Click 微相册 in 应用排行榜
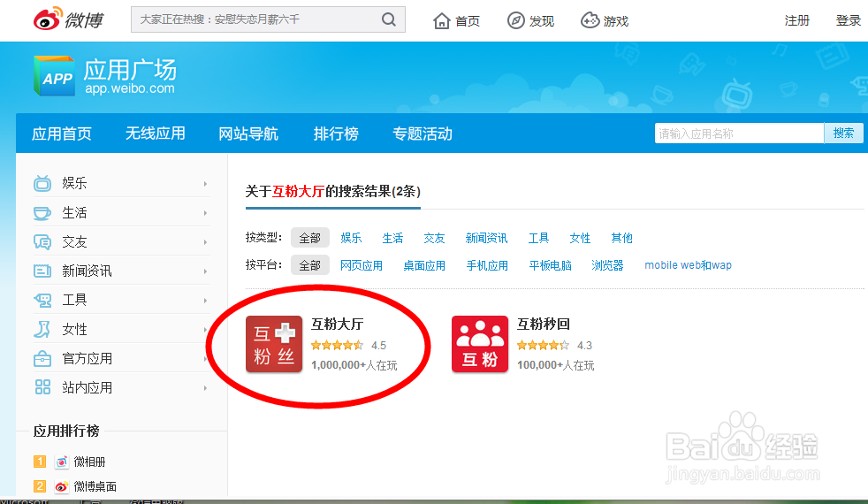The width and height of the screenshot is (868, 504). tap(89, 462)
